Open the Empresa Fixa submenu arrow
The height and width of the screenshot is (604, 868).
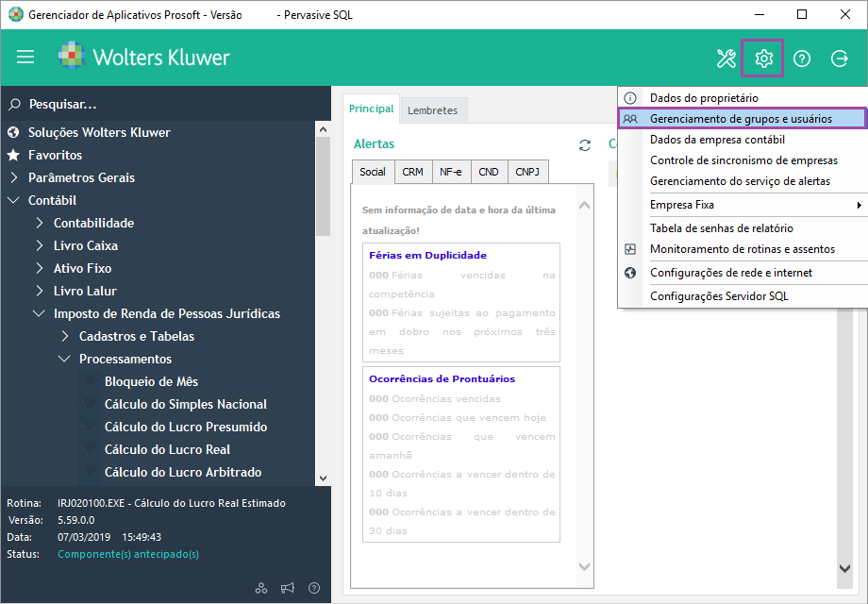tap(859, 205)
